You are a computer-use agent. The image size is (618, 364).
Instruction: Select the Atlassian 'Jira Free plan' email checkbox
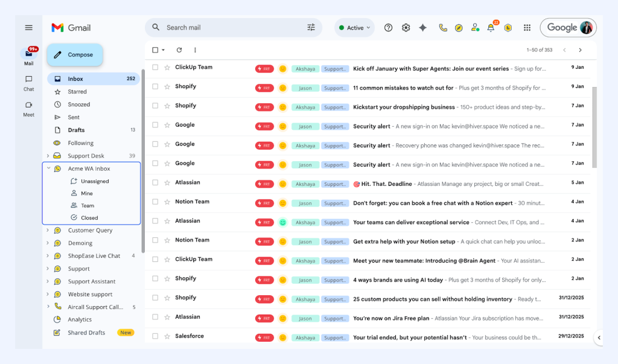(x=155, y=317)
